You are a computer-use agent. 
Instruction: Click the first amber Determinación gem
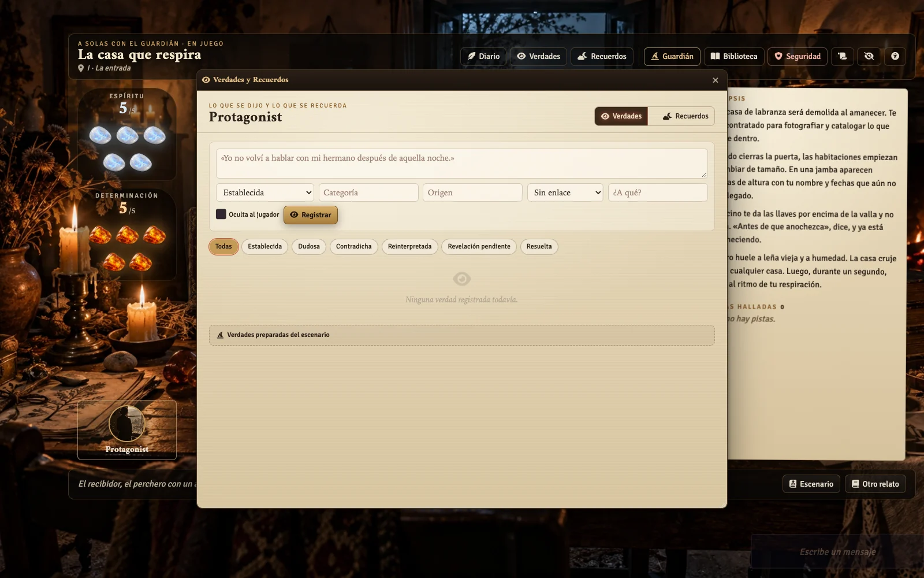tap(100, 235)
